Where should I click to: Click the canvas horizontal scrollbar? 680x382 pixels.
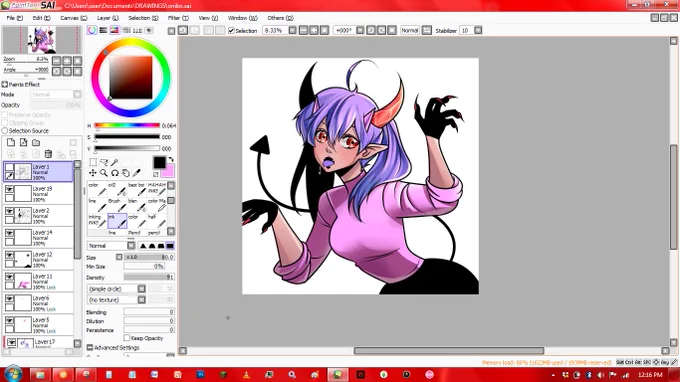pyautogui.click(x=449, y=350)
